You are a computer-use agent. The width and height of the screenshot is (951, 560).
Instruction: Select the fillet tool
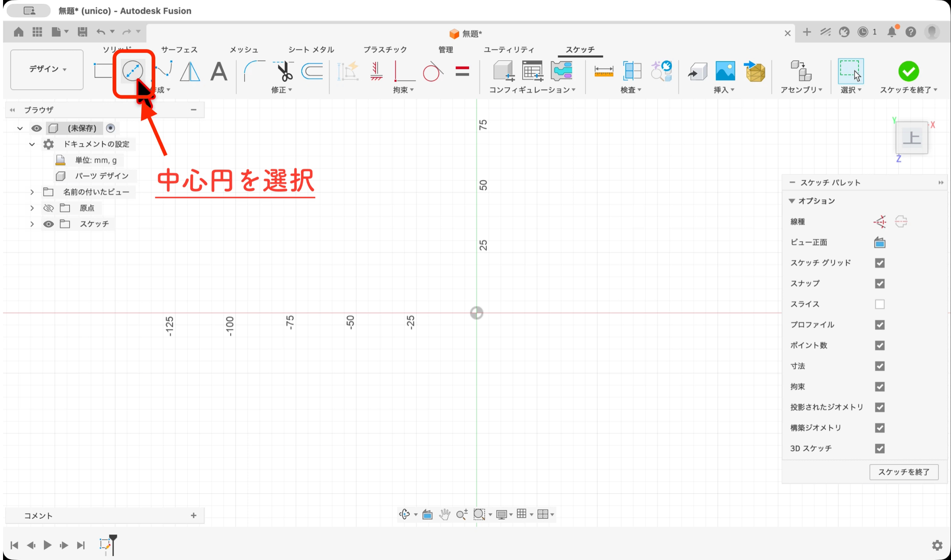[254, 71]
